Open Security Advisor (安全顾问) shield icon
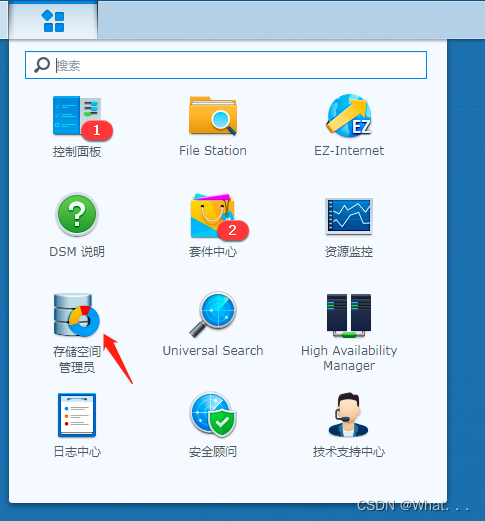 coord(213,414)
